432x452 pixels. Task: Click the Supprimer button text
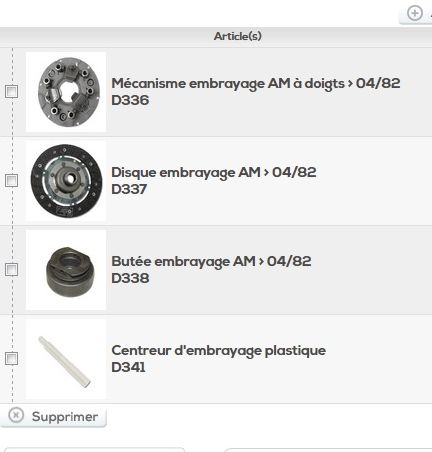(65, 417)
